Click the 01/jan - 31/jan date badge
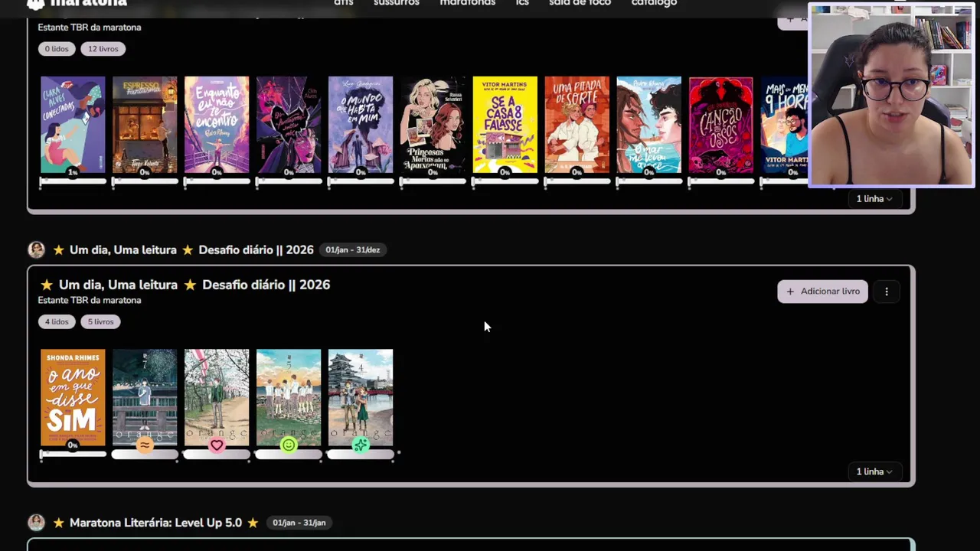Viewport: 980px width, 551px height. [299, 523]
